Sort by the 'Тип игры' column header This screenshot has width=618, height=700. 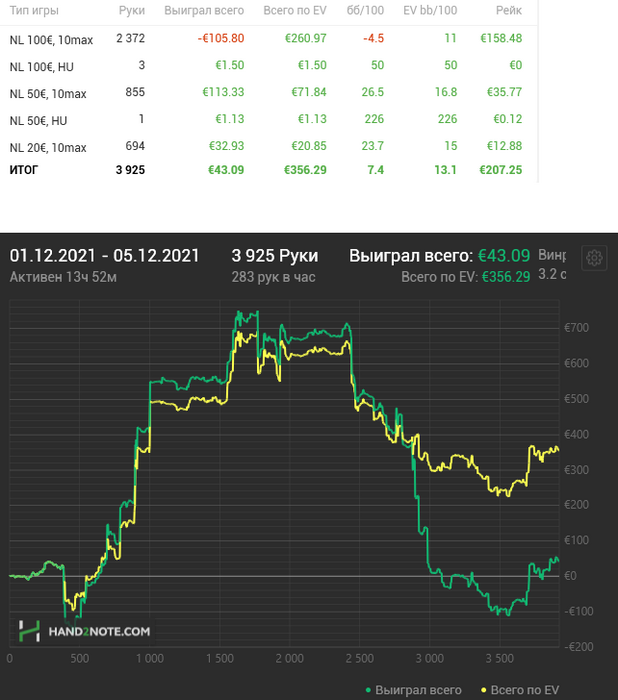34,10
